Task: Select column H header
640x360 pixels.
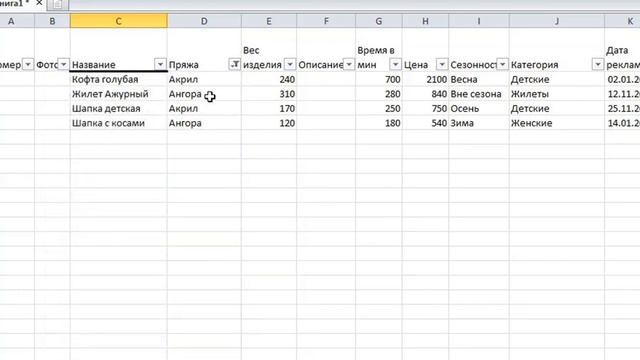Action: (x=425, y=21)
